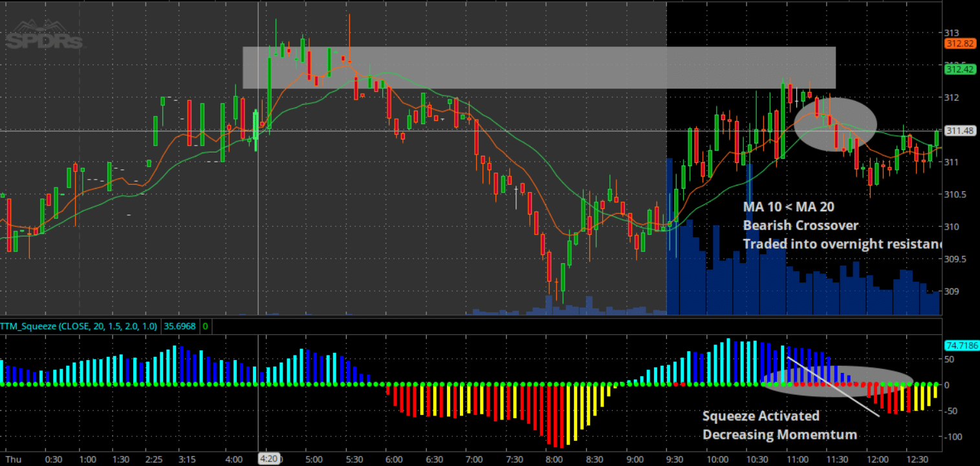980x466 pixels.
Task: Click the 2:25 time axis label
Action: (155, 459)
